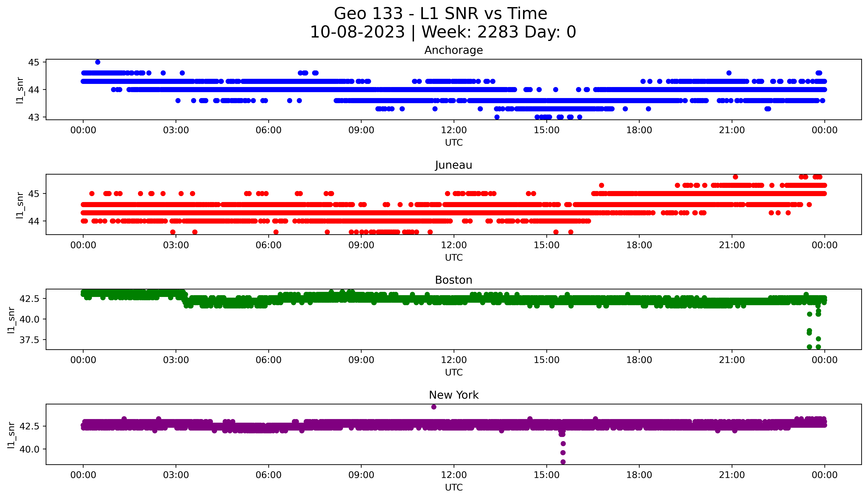Click the UTC label under the Boston plot
This screenshot has height=499, width=868.
point(454,372)
